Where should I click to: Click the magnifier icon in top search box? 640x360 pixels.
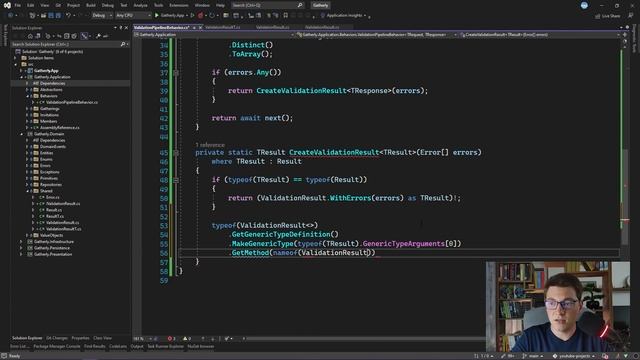click(x=300, y=5)
